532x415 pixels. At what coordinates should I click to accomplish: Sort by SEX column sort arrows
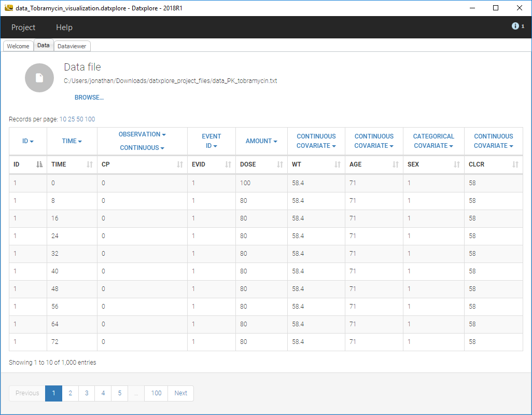(x=457, y=164)
